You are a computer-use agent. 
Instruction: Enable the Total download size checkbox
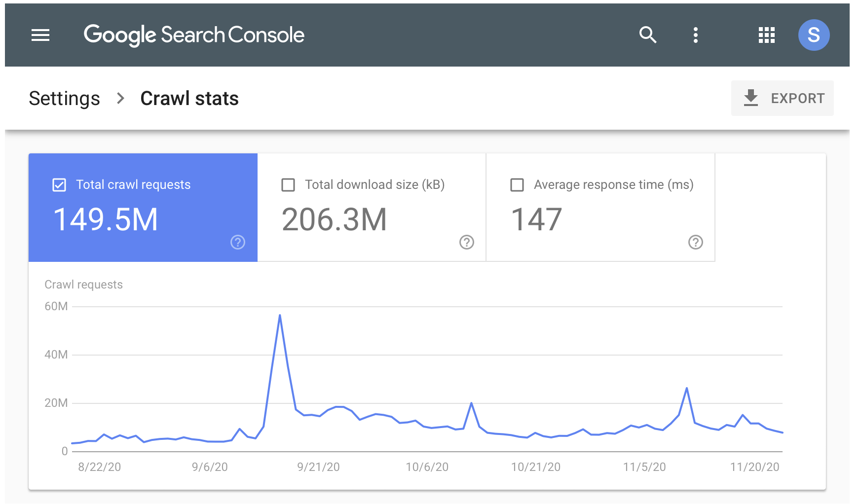pos(288,184)
